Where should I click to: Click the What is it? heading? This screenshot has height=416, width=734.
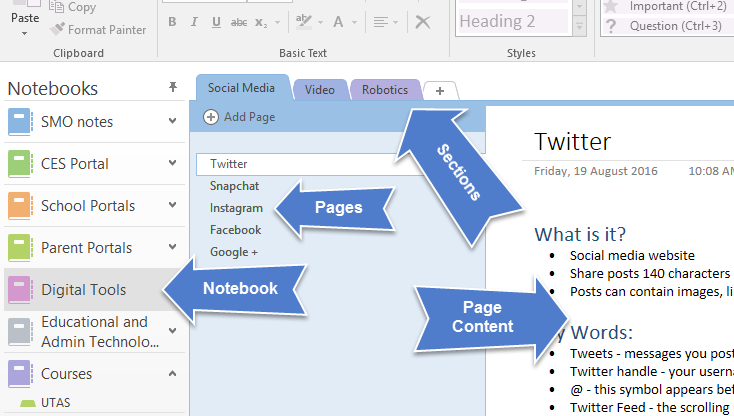click(580, 234)
